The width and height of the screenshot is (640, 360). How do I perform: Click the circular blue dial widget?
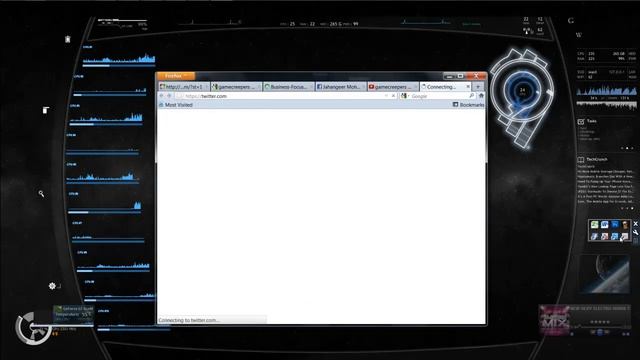522,91
